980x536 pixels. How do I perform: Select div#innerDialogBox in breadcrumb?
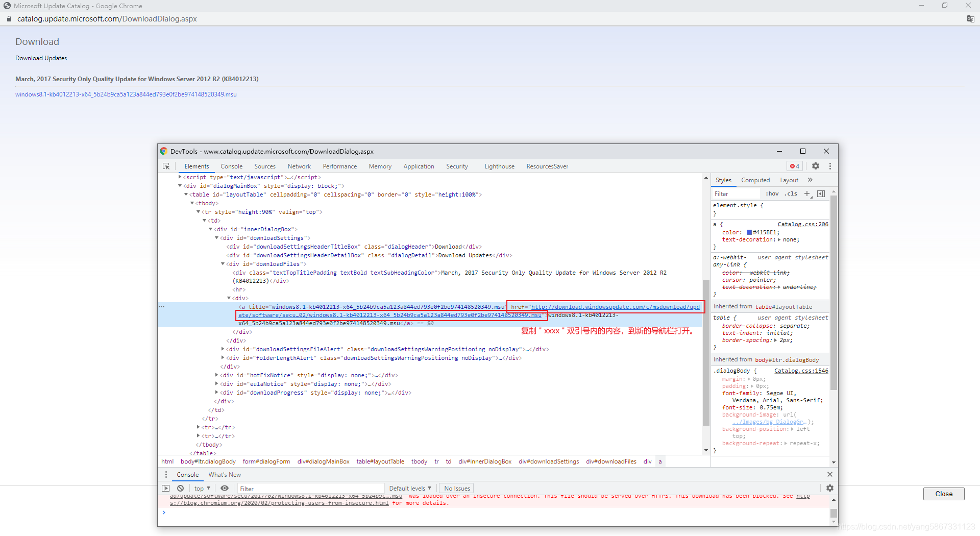tap(485, 461)
